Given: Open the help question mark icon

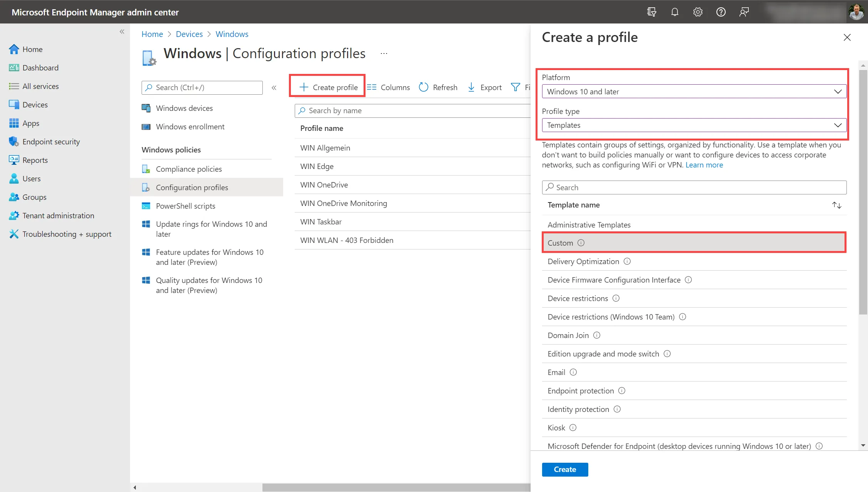Looking at the screenshot, I should (721, 12).
